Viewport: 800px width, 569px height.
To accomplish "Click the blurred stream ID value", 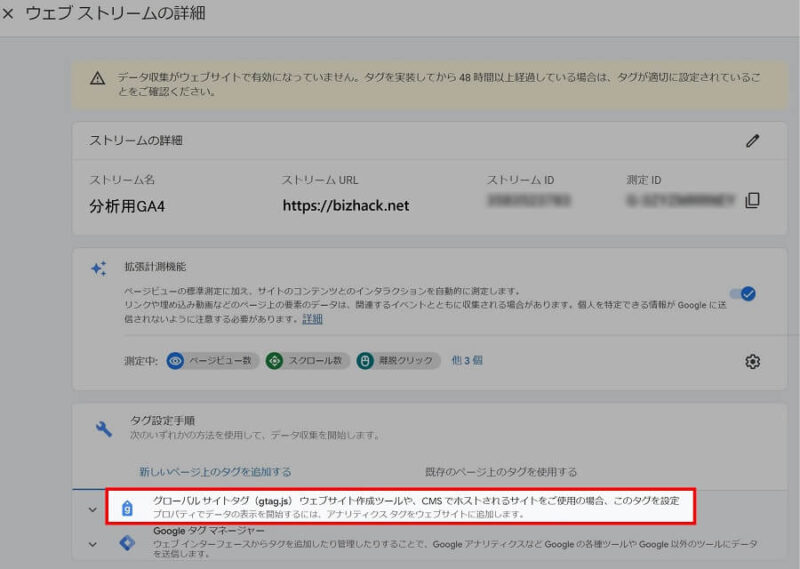I will pos(529,200).
